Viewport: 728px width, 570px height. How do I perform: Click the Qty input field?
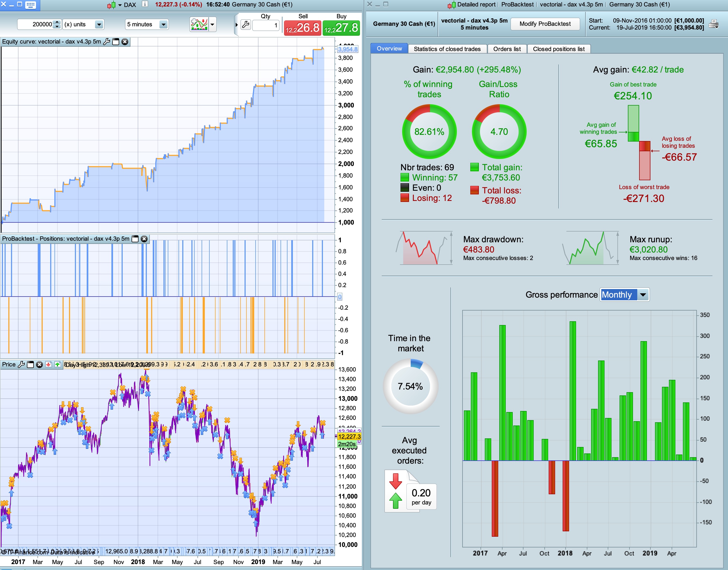pyautogui.click(x=266, y=25)
